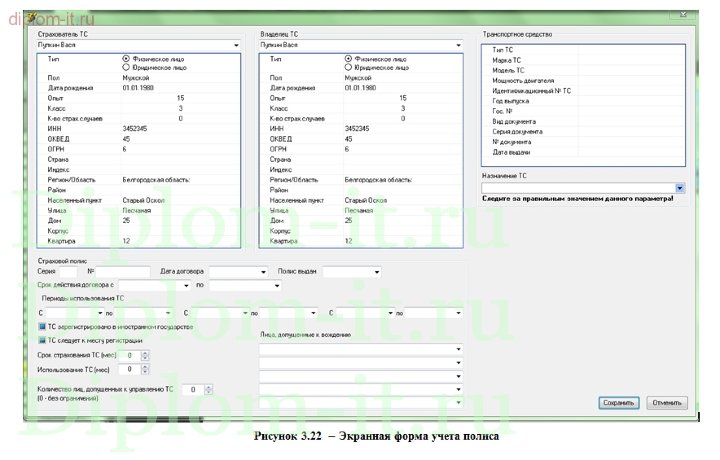The height and width of the screenshot is (460, 720).
Task: Select Гос. № row in vehicle grid
Action: tap(583, 111)
